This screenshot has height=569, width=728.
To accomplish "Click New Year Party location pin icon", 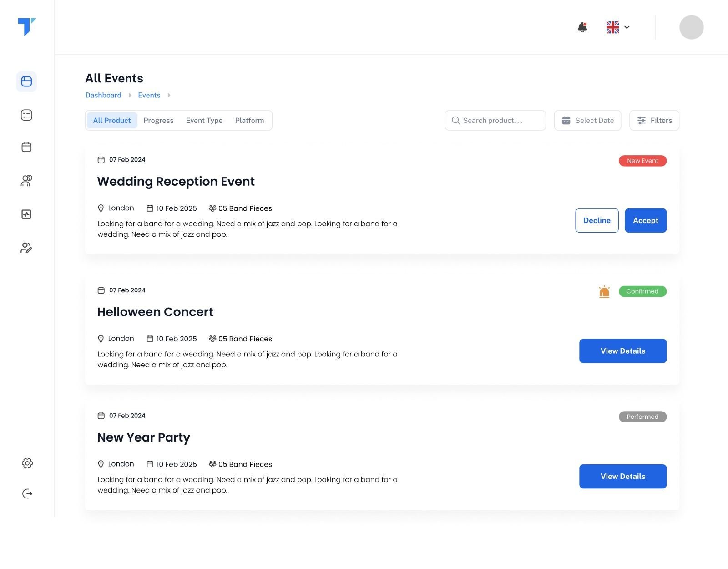I will (x=101, y=464).
